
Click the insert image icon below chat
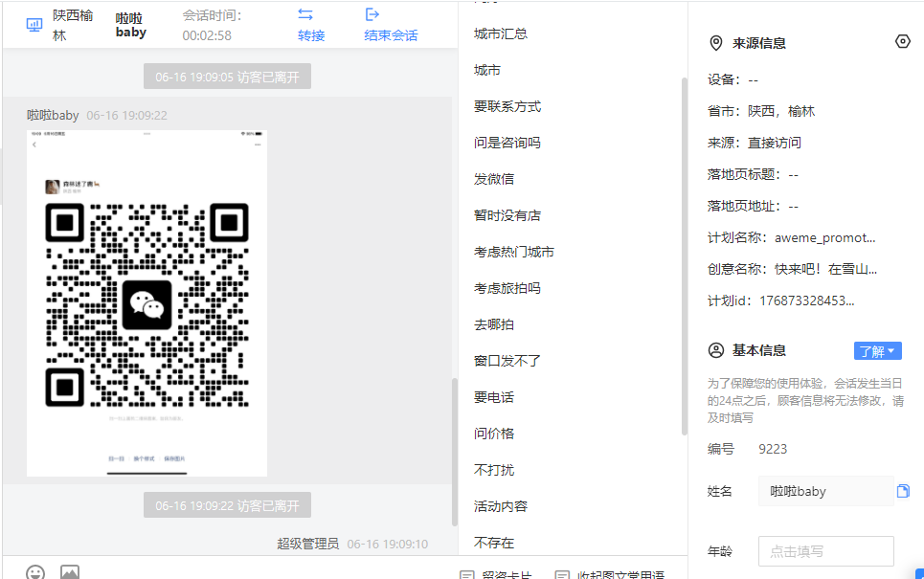(x=70, y=572)
